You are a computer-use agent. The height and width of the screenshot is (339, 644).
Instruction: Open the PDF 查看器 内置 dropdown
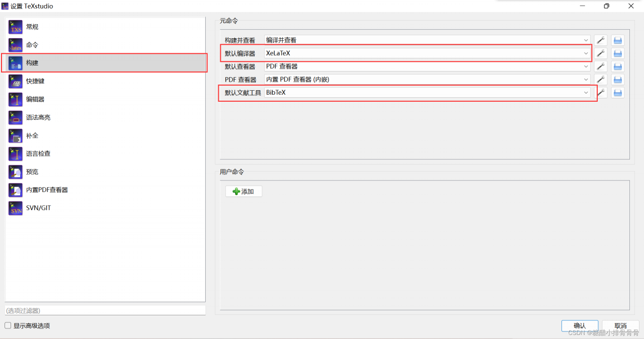click(428, 80)
